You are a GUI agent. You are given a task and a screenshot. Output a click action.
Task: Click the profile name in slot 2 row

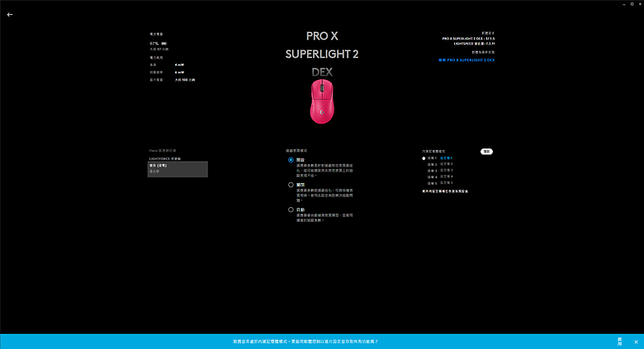click(446, 164)
